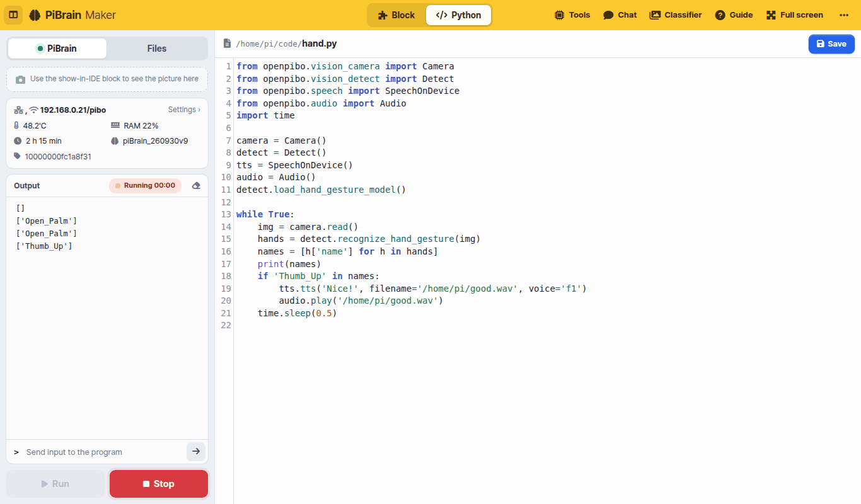The width and height of the screenshot is (861, 504).
Task: Click the ['Thumb_Up'] output line
Action: [44, 246]
